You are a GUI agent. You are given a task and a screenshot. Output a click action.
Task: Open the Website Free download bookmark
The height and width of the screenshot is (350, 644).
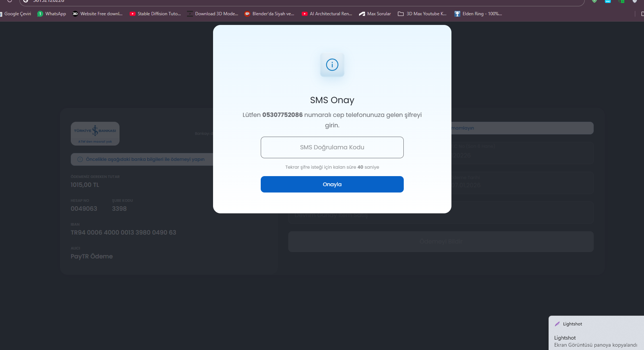click(98, 14)
